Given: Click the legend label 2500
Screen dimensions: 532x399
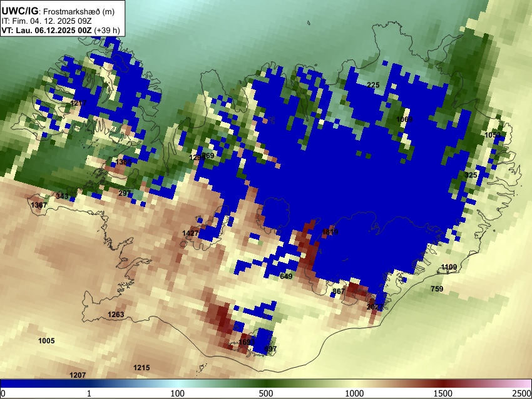Looking at the screenshot, I should (x=523, y=393).
